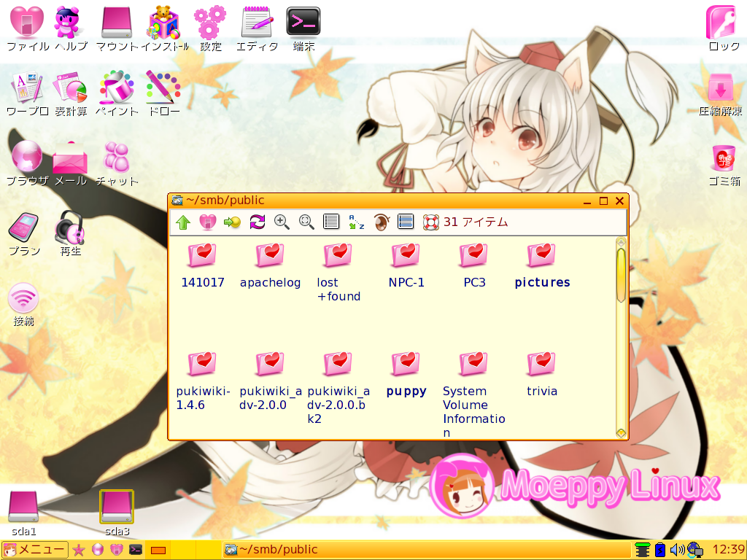Image resolution: width=747 pixels, height=560 pixels.
Task: Select the puppy folder
Action: click(x=406, y=375)
